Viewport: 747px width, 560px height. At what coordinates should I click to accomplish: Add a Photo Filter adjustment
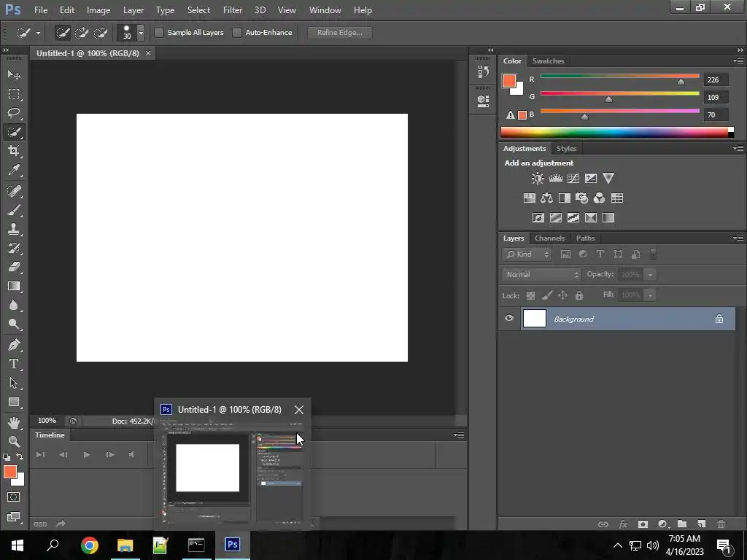pyautogui.click(x=581, y=198)
